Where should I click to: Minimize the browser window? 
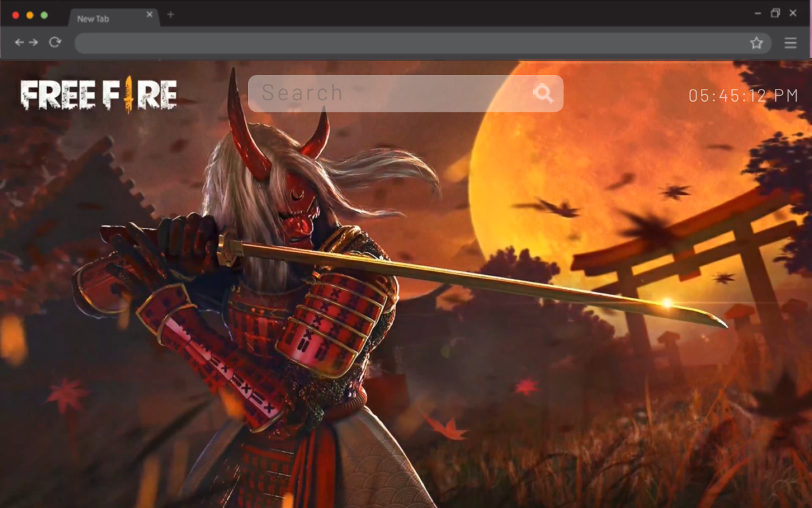[758, 13]
